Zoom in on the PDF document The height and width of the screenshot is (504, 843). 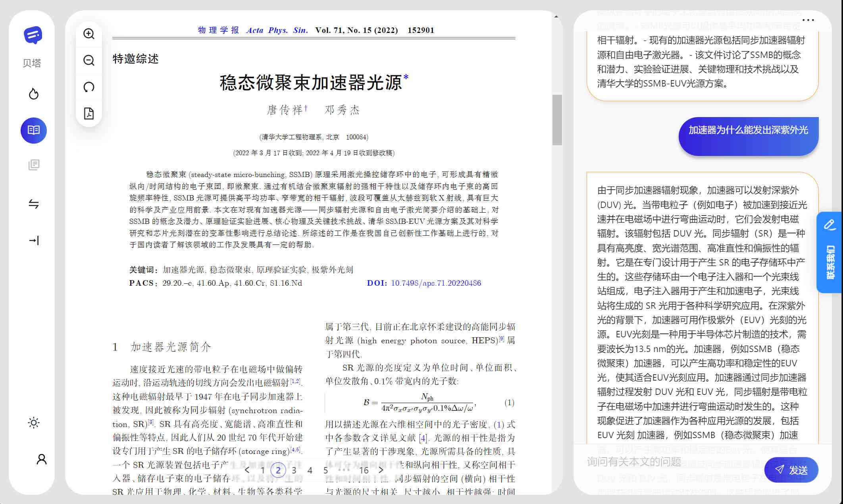pyautogui.click(x=89, y=34)
